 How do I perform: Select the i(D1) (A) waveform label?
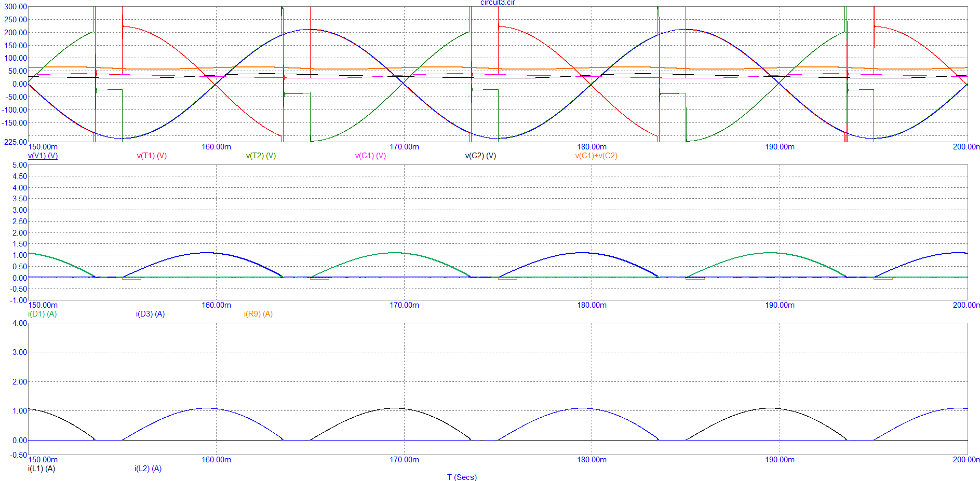point(43,314)
